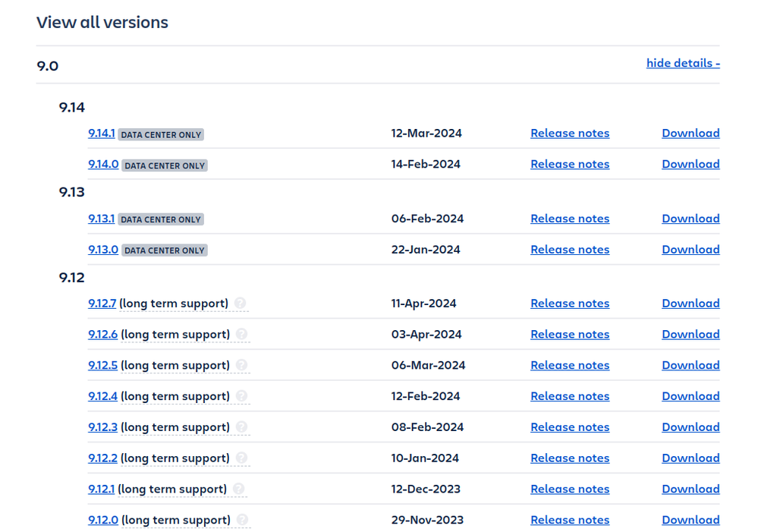Download the 9.12.7 release
This screenshot has width=758, height=532.
click(x=690, y=303)
